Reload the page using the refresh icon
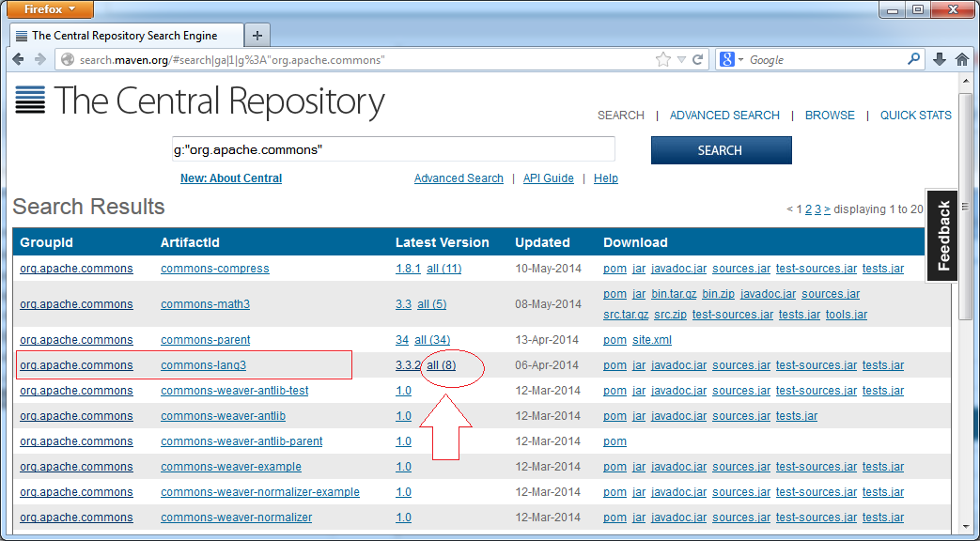This screenshot has height=541, width=980. (x=697, y=59)
